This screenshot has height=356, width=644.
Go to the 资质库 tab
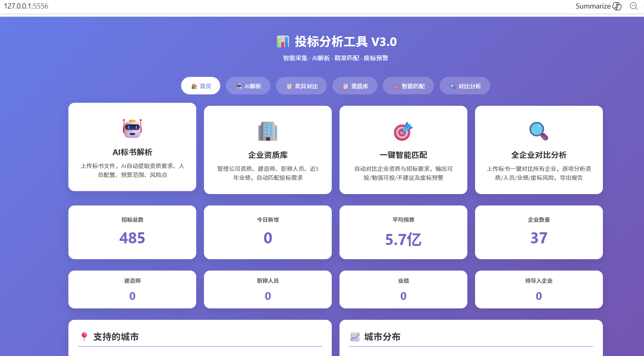click(x=355, y=86)
